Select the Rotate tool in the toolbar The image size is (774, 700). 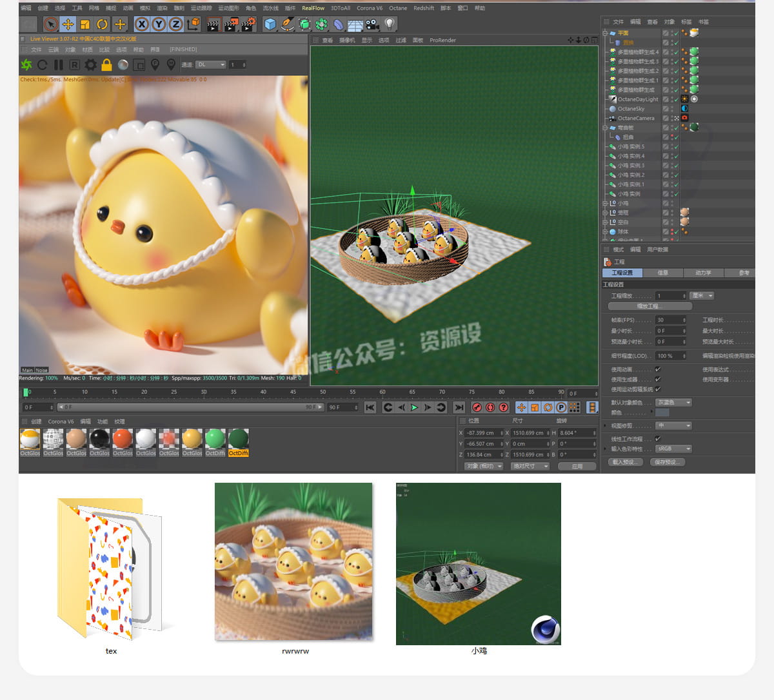click(x=102, y=24)
